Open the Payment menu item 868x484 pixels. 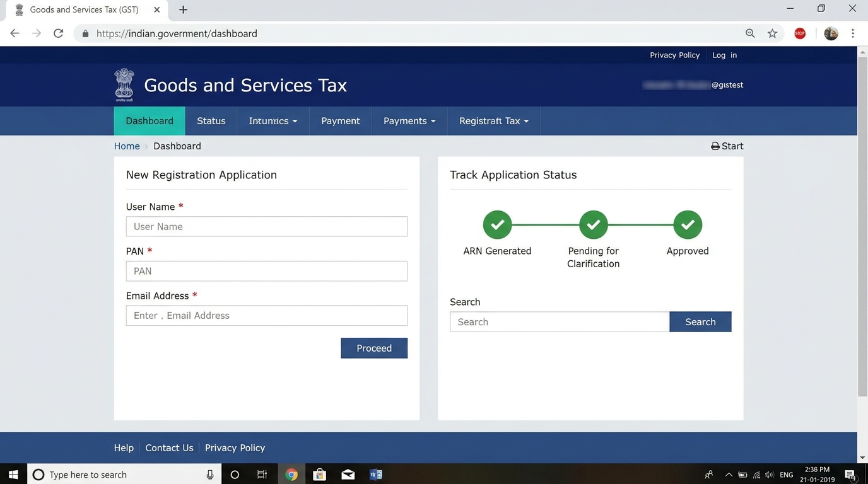(x=341, y=121)
